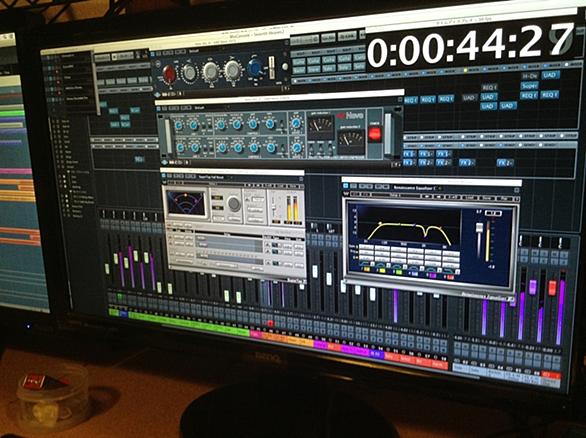The height and width of the screenshot is (438, 586).
Task: Click the grey knob beside the red knob
Action: coord(189,73)
